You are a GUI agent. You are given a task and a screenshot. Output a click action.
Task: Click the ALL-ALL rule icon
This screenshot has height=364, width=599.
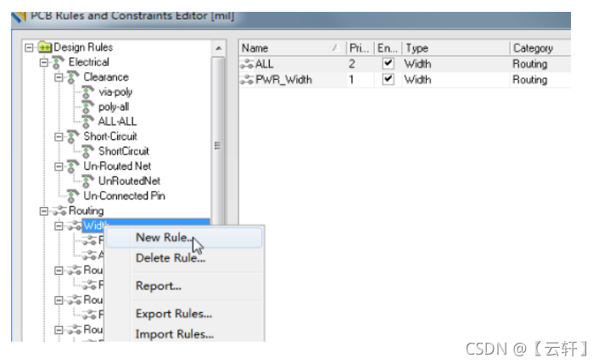pos(88,121)
